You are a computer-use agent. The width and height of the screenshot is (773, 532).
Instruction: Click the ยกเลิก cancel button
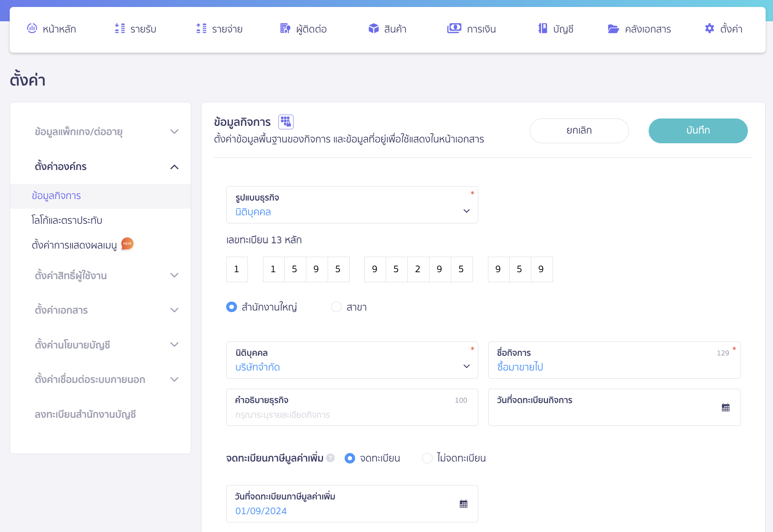(579, 130)
